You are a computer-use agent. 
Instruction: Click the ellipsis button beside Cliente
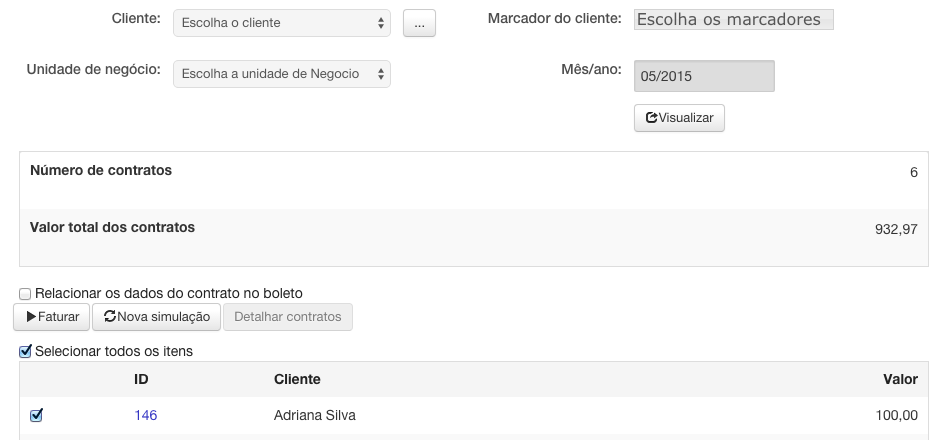pyautogui.click(x=419, y=23)
